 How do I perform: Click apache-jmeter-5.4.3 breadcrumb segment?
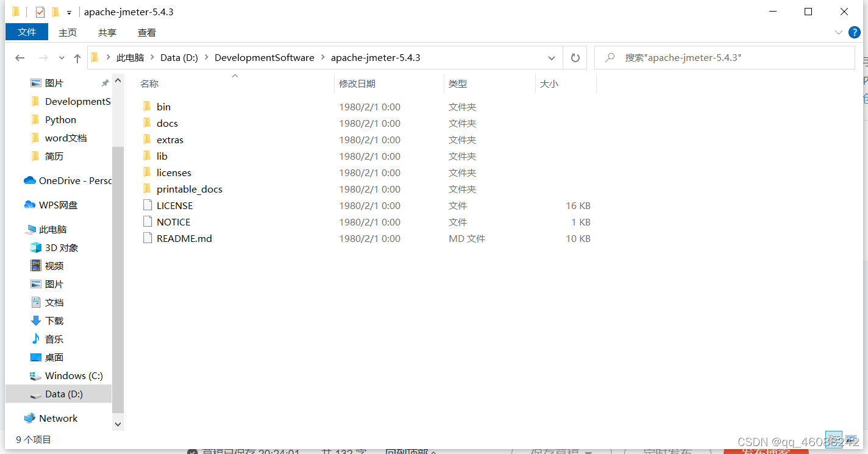[375, 58]
